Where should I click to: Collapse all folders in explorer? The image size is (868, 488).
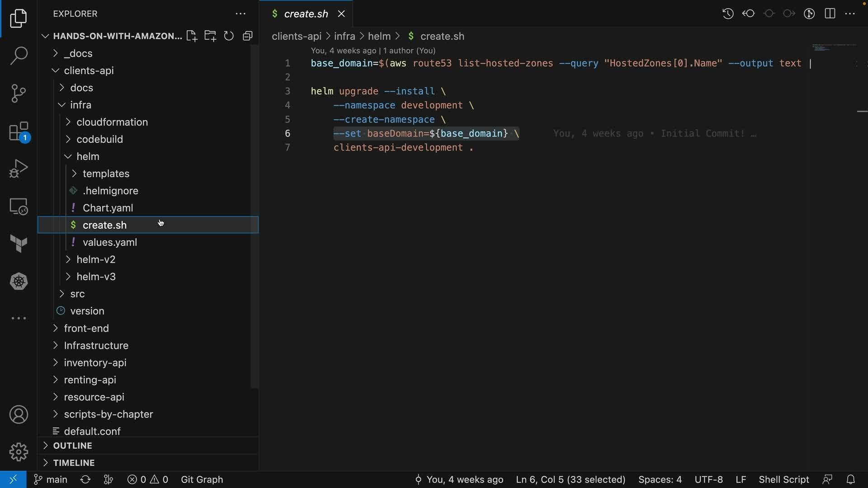click(x=247, y=36)
